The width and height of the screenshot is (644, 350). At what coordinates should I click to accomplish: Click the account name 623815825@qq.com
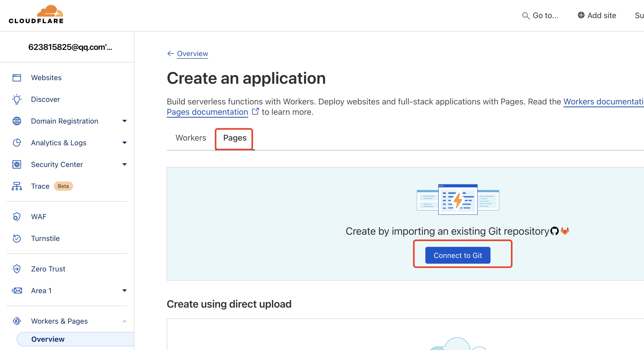(x=70, y=47)
